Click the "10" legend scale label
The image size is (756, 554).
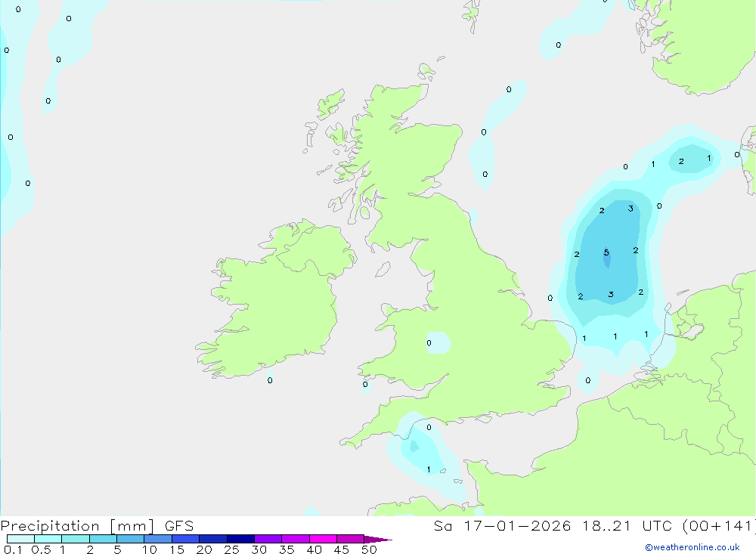tap(150, 549)
